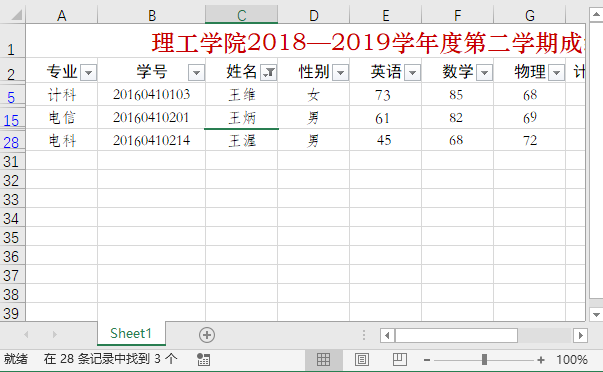Zoom in with the plus button
Viewport: 603px width, 372px height.
pos(541,360)
